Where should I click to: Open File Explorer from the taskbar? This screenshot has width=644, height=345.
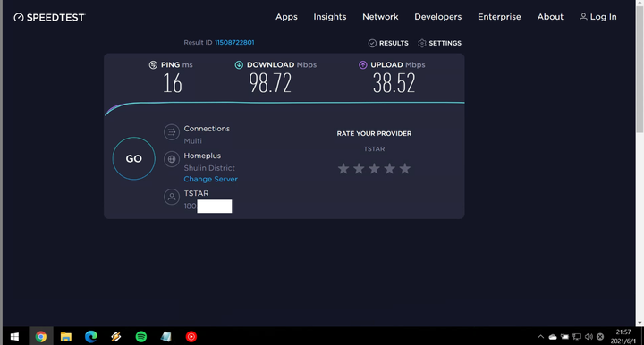[65, 336]
